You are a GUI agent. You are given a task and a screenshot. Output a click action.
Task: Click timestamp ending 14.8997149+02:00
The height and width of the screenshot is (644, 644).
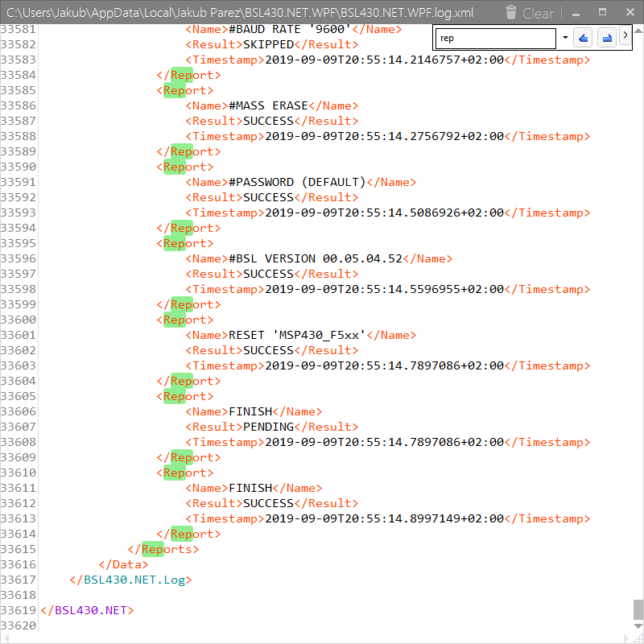pos(385,518)
